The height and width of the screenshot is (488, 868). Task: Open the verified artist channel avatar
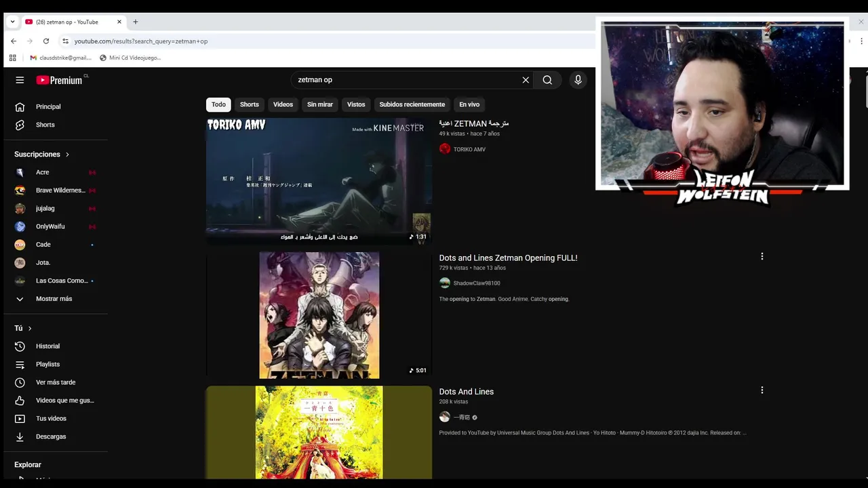click(445, 417)
